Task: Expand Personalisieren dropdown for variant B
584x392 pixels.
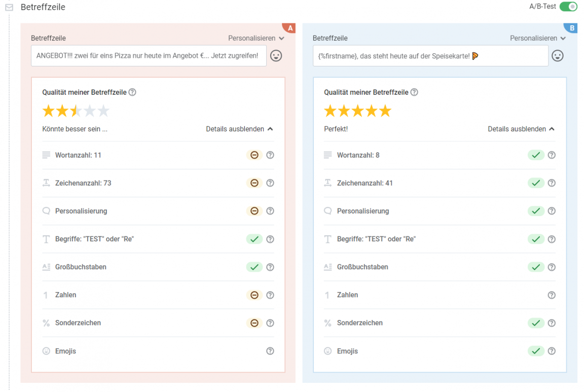Action: tap(538, 38)
